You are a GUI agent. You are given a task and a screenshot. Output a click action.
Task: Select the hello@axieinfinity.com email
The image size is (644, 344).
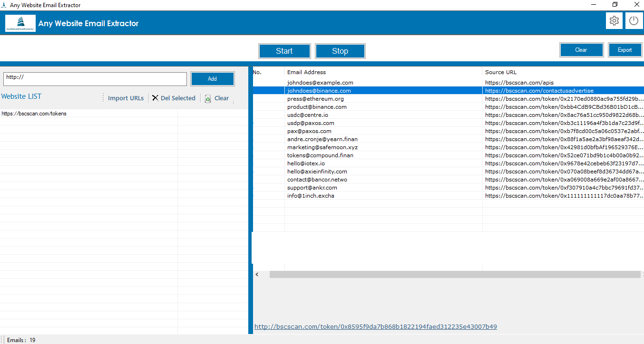coord(317,172)
